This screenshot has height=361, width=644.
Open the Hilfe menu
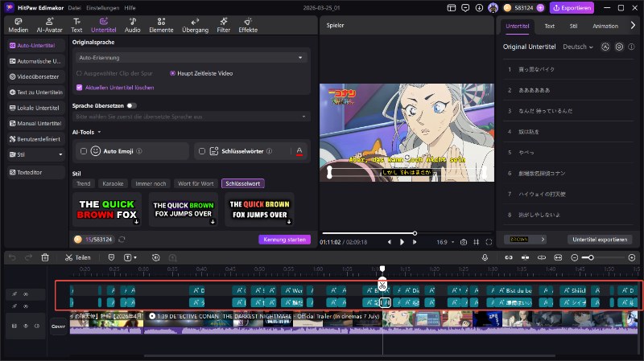click(130, 8)
